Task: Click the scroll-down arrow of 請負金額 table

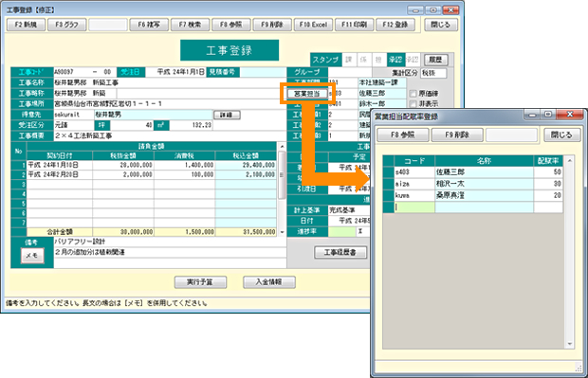Action: pyautogui.click(x=282, y=232)
